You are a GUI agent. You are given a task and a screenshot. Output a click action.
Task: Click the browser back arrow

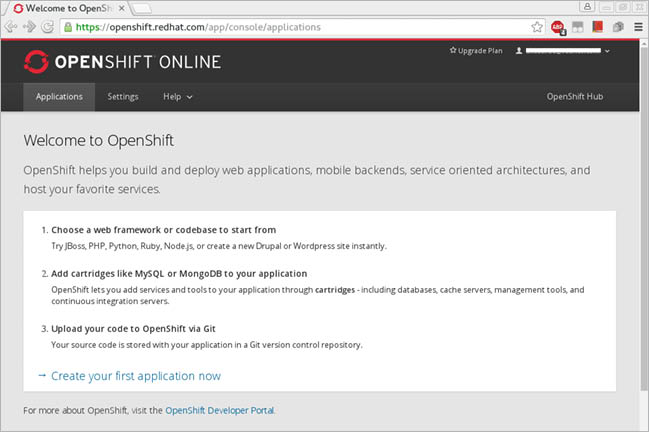[11, 27]
